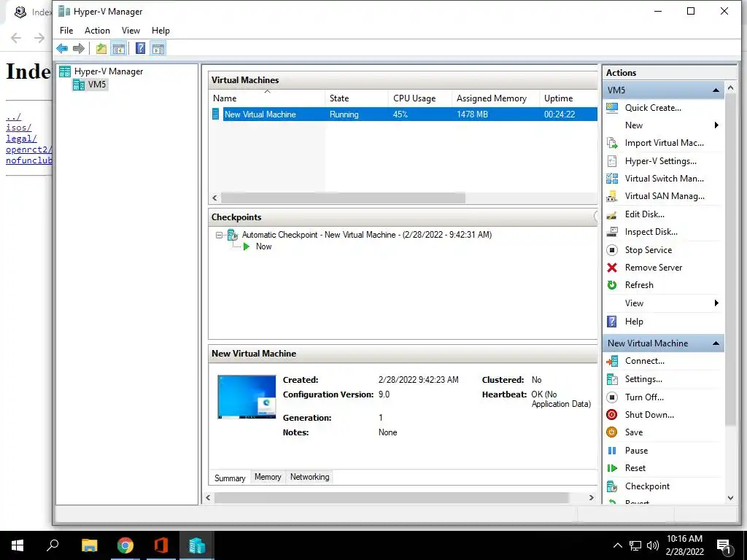This screenshot has width=747, height=560.
Task: Sort by State column header
Action: point(356,98)
